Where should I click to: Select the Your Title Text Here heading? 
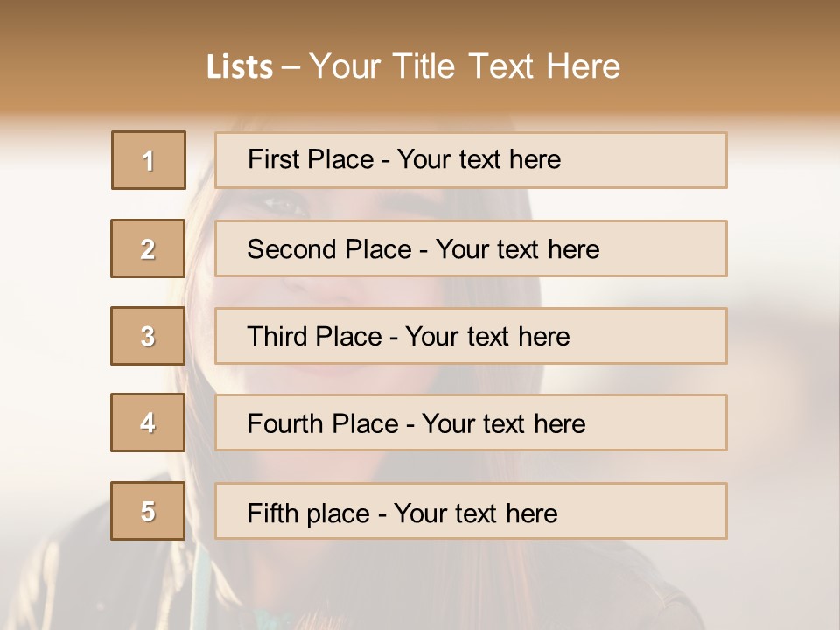(x=465, y=66)
